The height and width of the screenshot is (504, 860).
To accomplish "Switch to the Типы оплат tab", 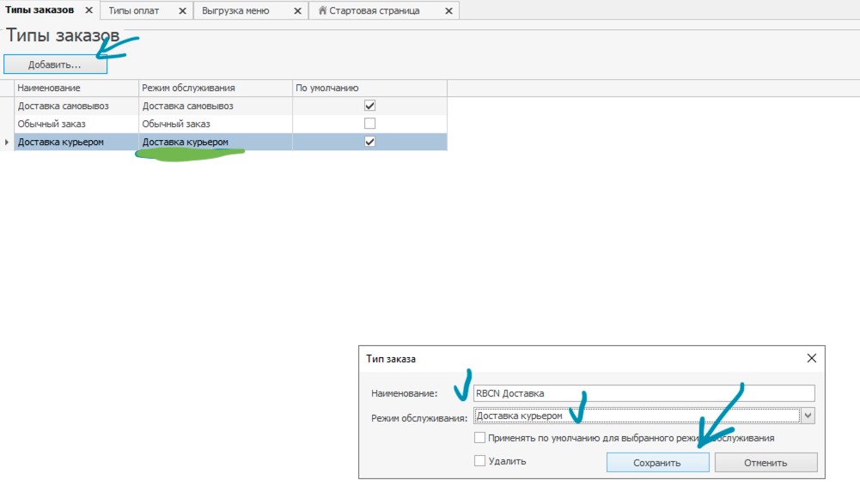I will click(x=137, y=11).
